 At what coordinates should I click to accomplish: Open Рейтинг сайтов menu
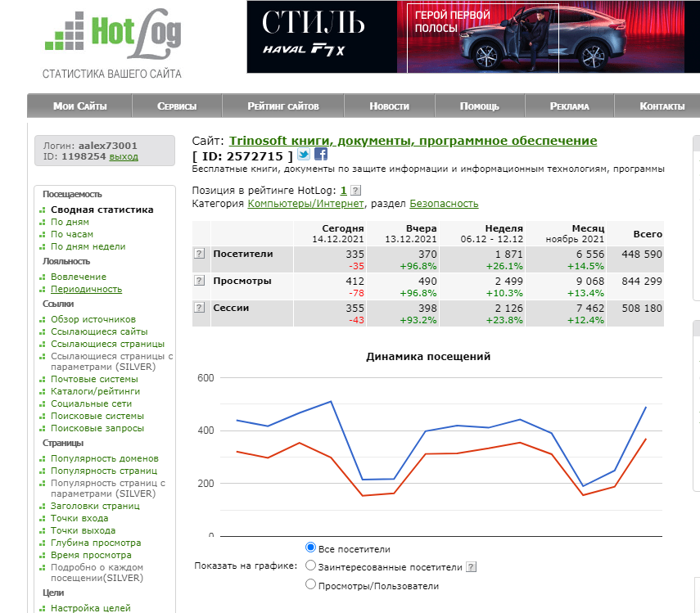[283, 106]
